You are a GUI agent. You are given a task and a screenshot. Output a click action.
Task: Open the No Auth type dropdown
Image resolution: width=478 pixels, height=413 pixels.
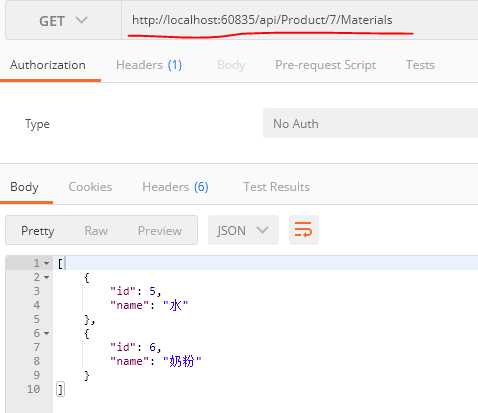coord(370,123)
